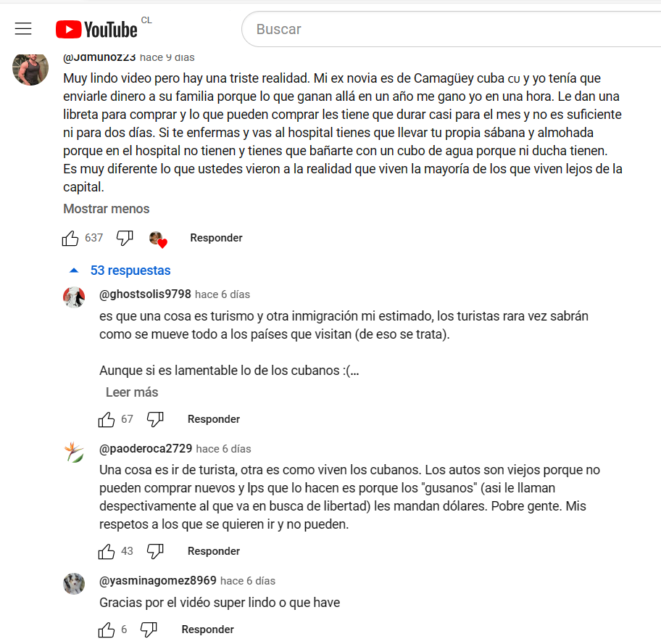Expand ghostsolis9798 reply with Leer más

132,392
